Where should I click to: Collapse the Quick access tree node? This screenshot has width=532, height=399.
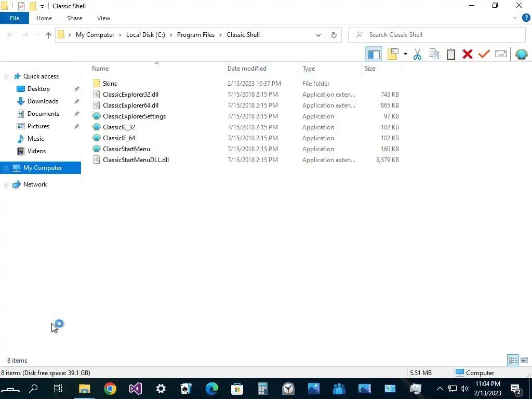click(x=6, y=77)
